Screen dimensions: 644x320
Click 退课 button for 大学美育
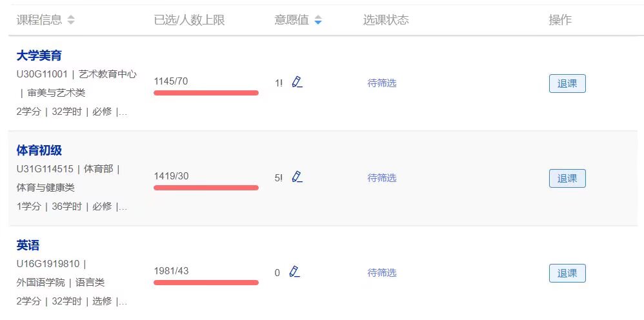pos(567,83)
